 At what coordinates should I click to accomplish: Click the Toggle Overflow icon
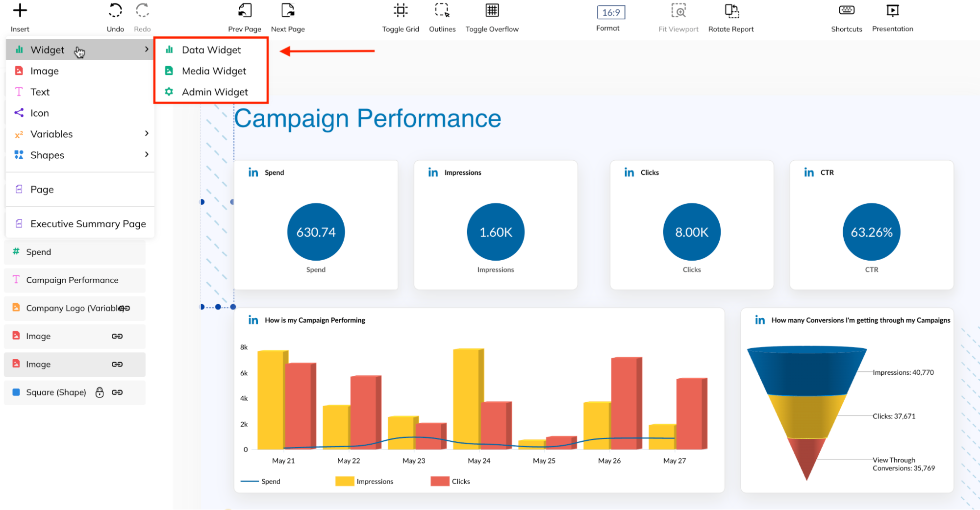pos(492,10)
